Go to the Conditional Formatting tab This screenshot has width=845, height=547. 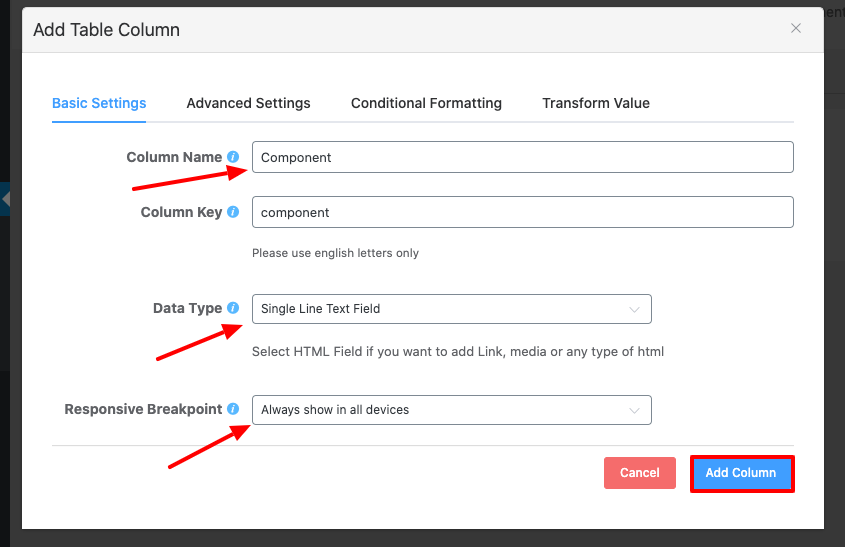426,103
